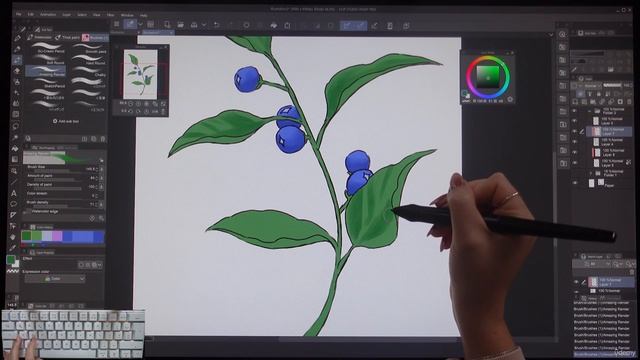The height and width of the screenshot is (360, 640).
Task: Toggle visibility of Layer 4
Action: coord(574,142)
